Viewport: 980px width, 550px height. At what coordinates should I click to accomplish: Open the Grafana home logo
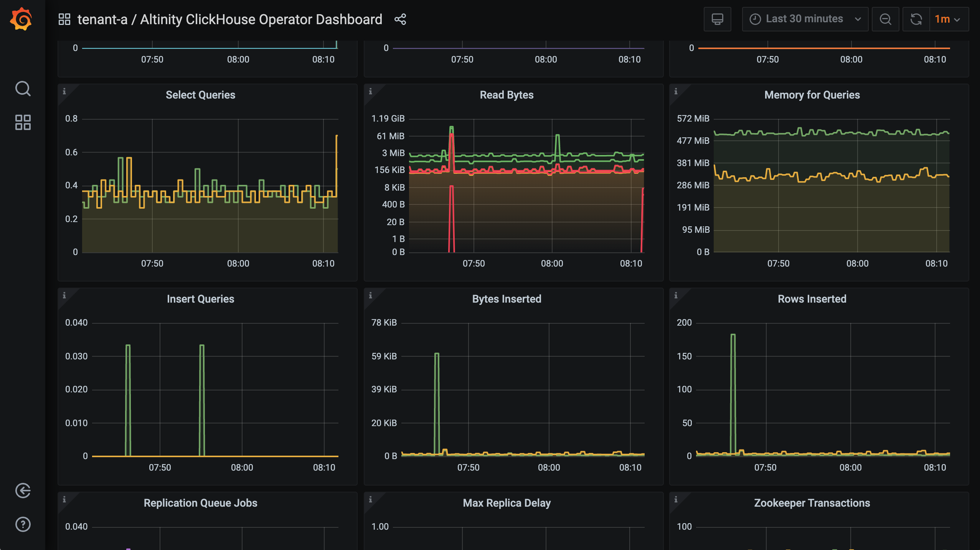[x=21, y=19]
